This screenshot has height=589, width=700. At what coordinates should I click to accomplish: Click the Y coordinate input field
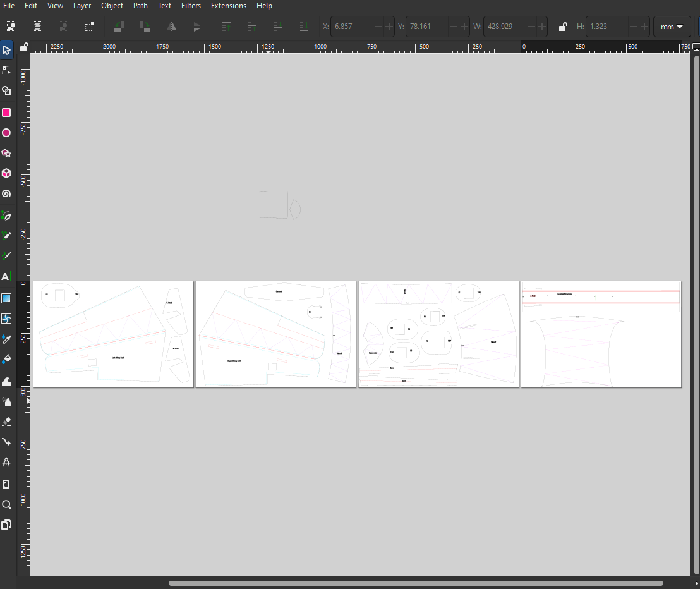click(x=426, y=27)
